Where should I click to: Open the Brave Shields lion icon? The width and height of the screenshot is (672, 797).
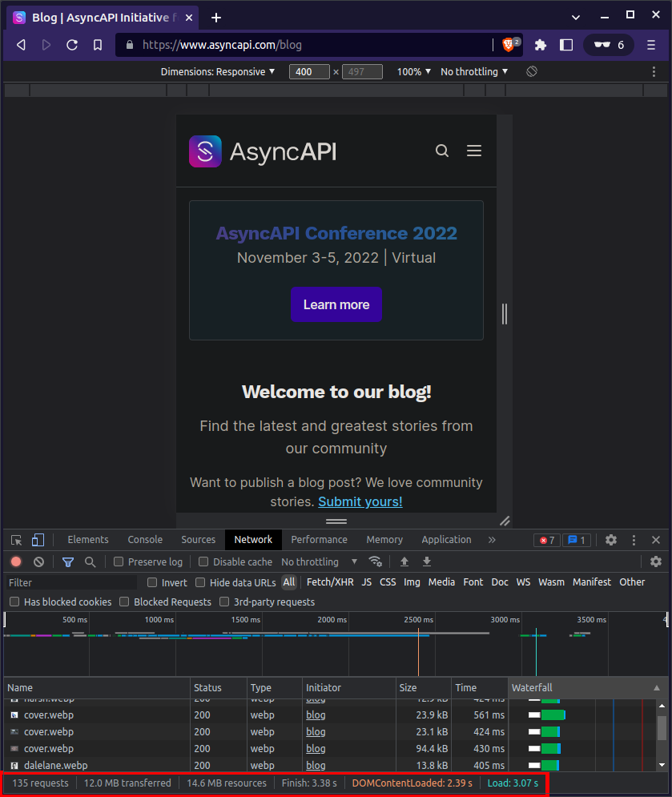(510, 45)
